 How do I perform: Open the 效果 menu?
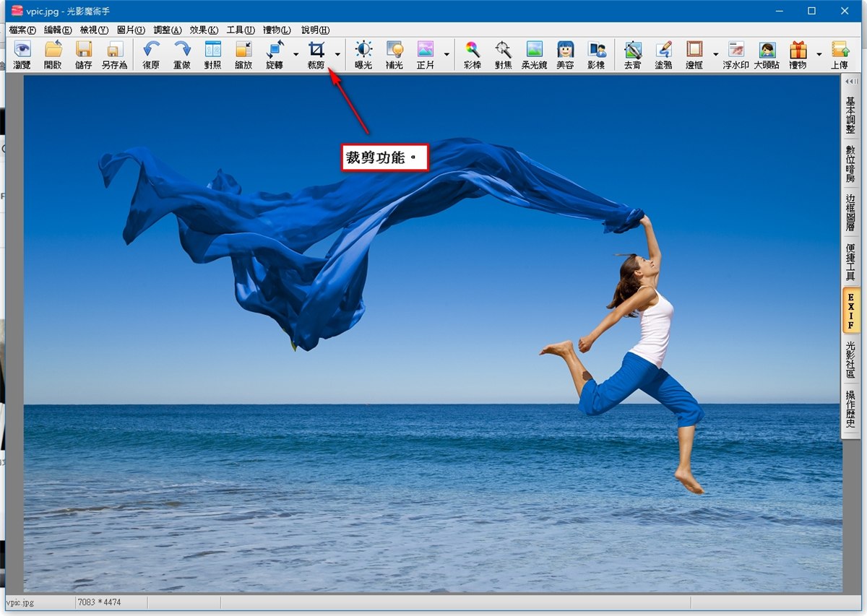pyautogui.click(x=203, y=30)
